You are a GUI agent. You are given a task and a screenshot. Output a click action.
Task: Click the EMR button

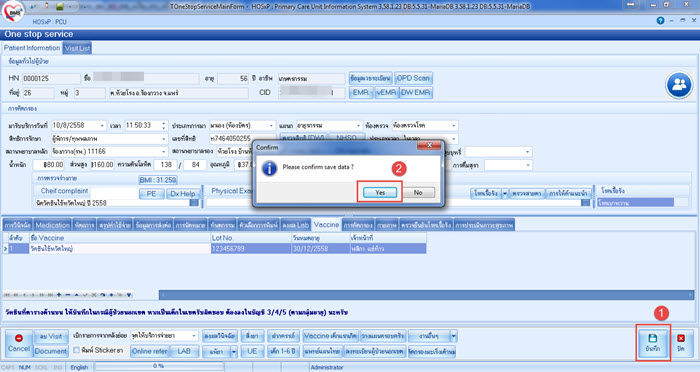[361, 92]
